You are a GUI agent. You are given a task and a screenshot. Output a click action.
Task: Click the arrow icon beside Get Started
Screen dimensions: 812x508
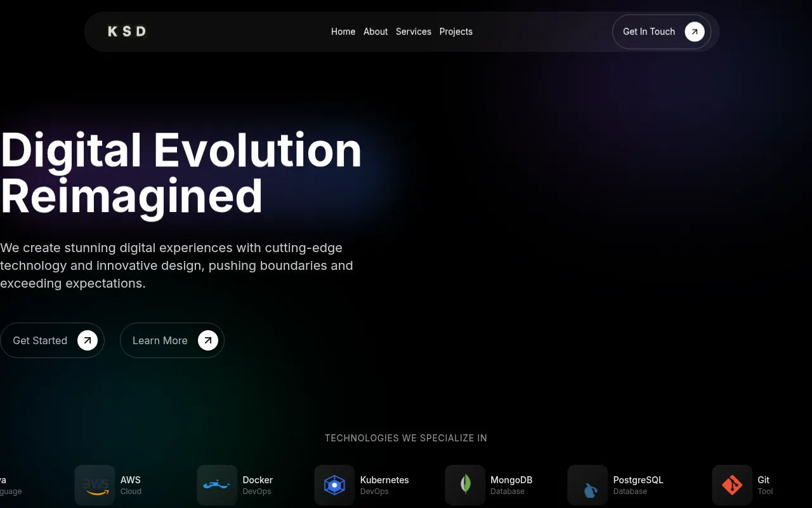point(88,340)
